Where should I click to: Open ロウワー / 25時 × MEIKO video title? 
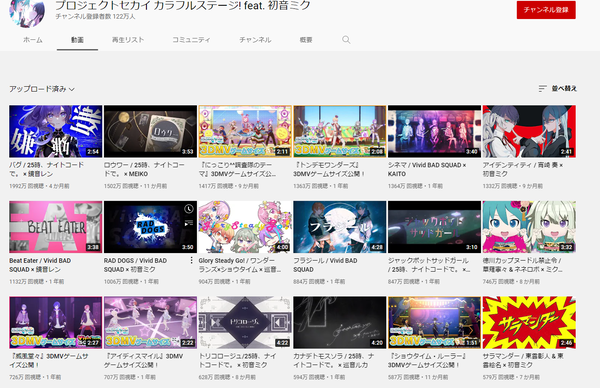point(144,170)
